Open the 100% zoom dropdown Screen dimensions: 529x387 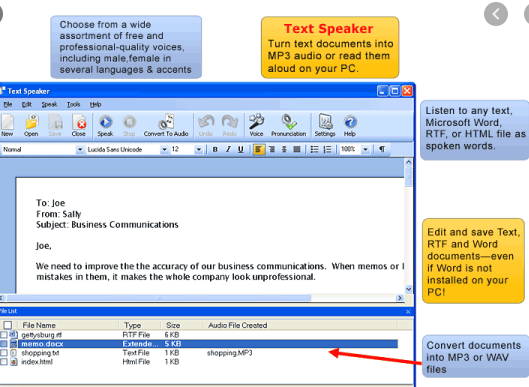click(x=365, y=149)
